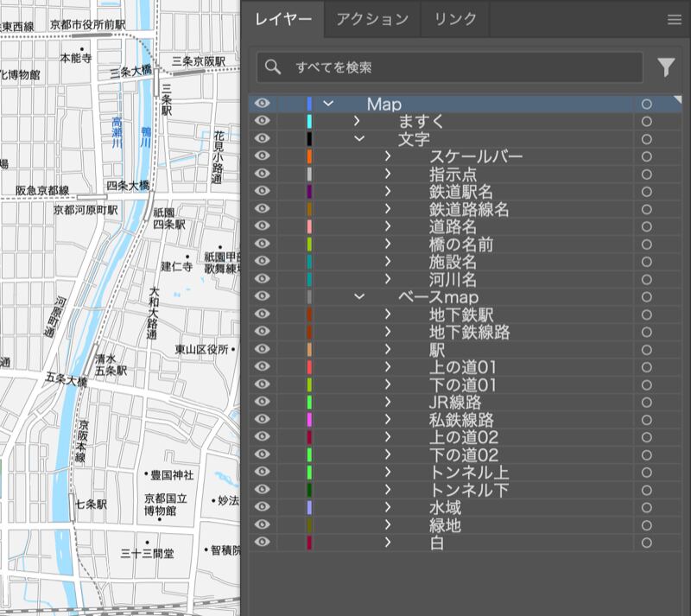Click target circle of ベースmap layer

(x=646, y=297)
